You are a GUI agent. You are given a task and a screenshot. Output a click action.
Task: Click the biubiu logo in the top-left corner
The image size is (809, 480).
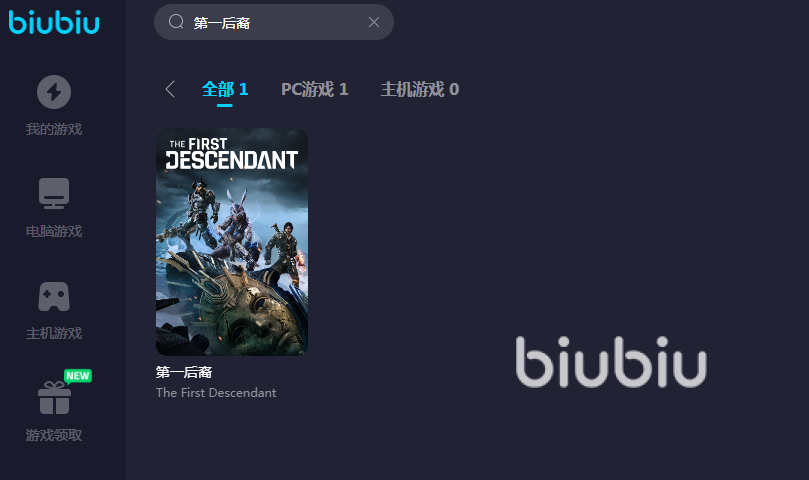tap(54, 22)
